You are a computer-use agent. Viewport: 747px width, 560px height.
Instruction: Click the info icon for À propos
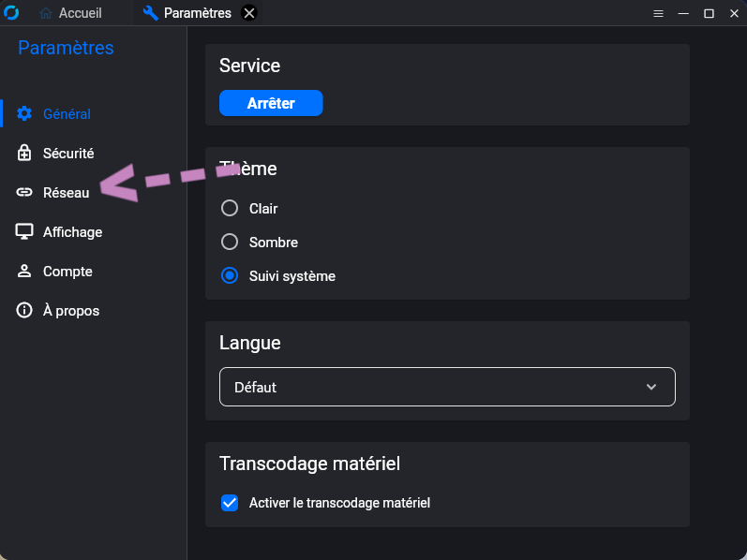[x=24, y=311]
